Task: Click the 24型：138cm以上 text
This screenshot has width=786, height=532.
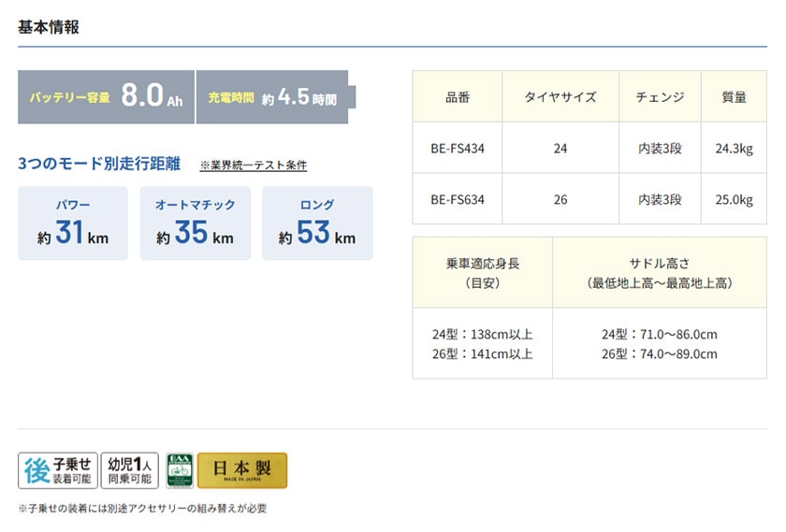Action: tap(482, 334)
